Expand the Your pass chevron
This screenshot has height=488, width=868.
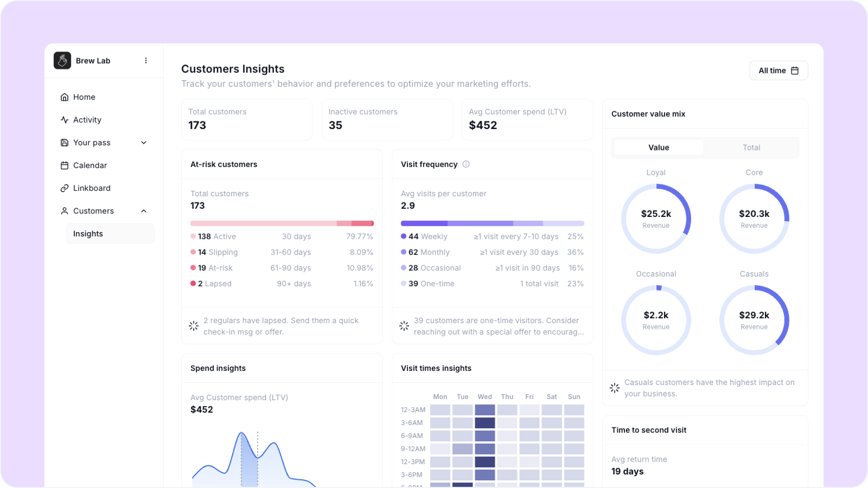[144, 142]
